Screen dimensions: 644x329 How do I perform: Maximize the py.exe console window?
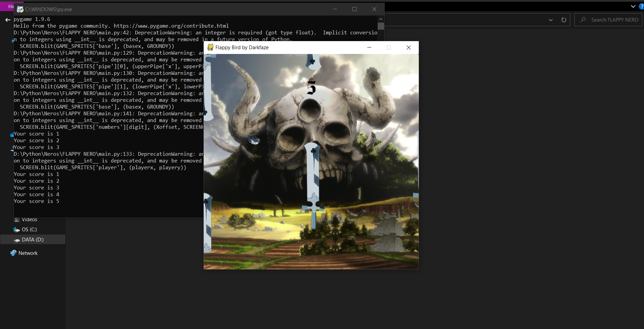[x=354, y=9]
